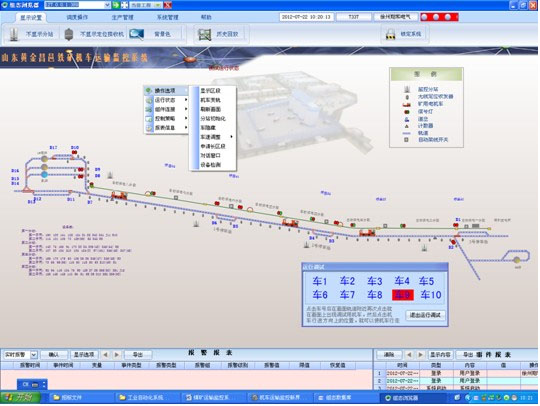This screenshot has width=540, height=406.
Task: Open the 调度操作 menu tab
Action: click(77, 17)
